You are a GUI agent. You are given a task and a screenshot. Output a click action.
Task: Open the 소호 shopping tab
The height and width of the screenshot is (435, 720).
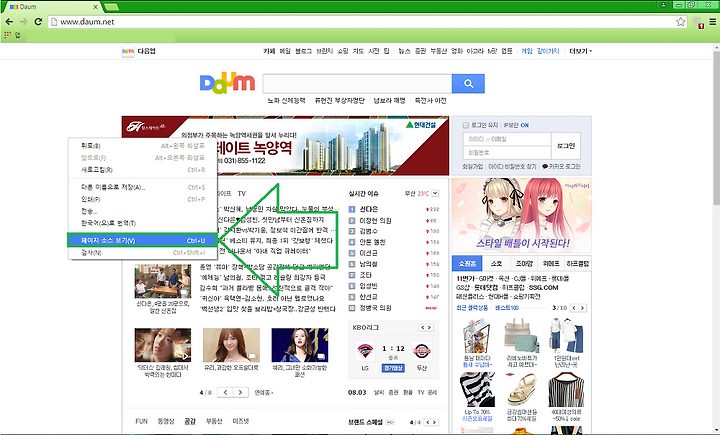pyautogui.click(x=496, y=264)
